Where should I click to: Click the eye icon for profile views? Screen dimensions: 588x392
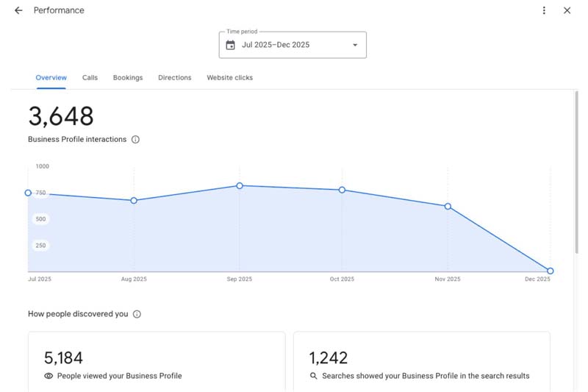[x=49, y=376]
